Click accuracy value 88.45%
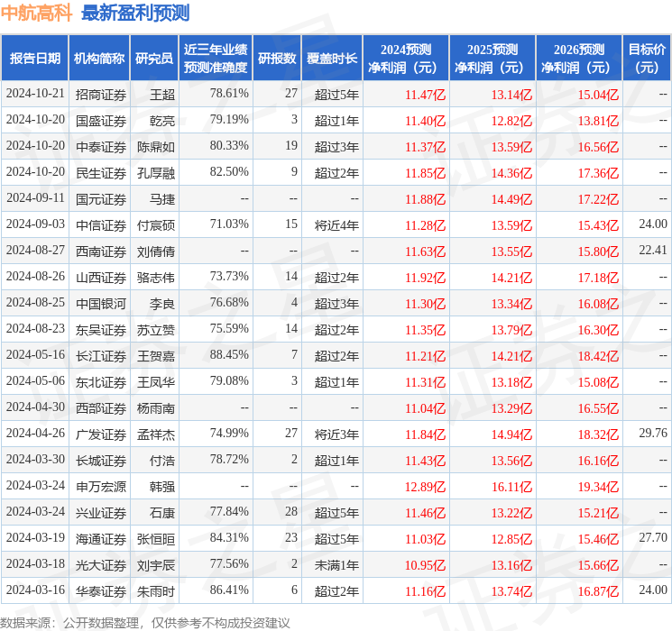Image resolution: width=672 pixels, height=631 pixels. coord(229,354)
